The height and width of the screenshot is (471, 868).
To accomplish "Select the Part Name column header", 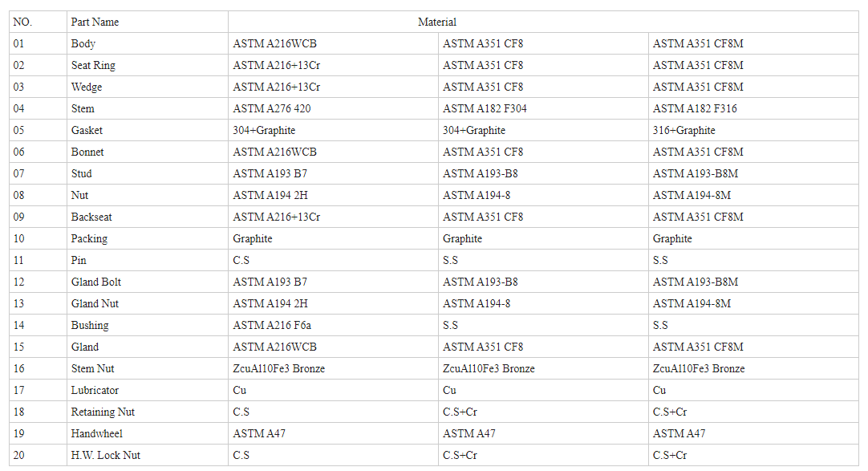I will pos(148,22).
